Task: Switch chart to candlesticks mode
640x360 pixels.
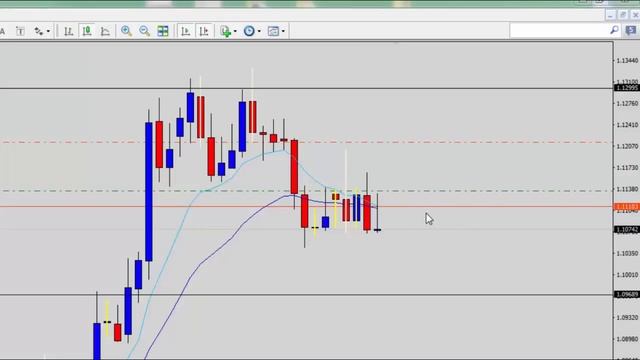Action: (87, 31)
